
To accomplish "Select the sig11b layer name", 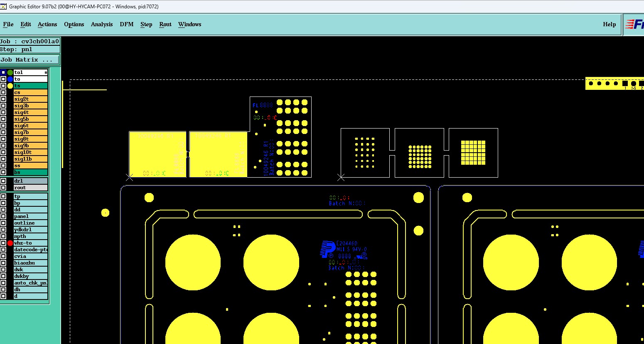I will pos(31,159).
